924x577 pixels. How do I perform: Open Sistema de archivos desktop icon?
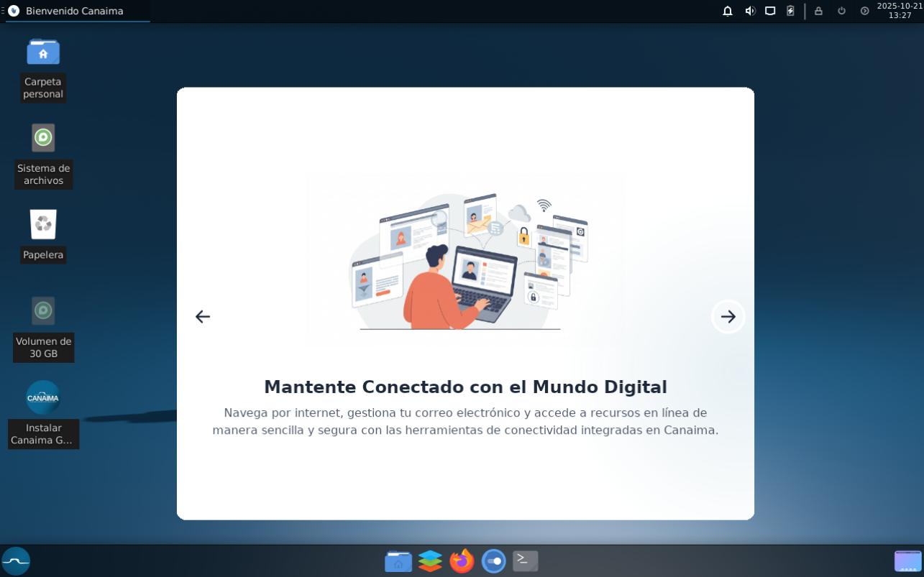pyautogui.click(x=43, y=138)
